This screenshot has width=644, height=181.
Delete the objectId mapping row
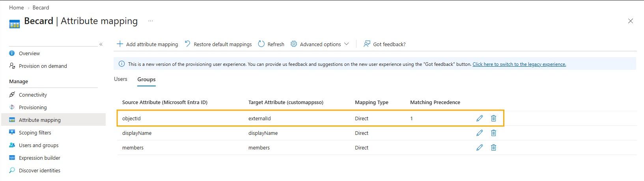(493, 118)
